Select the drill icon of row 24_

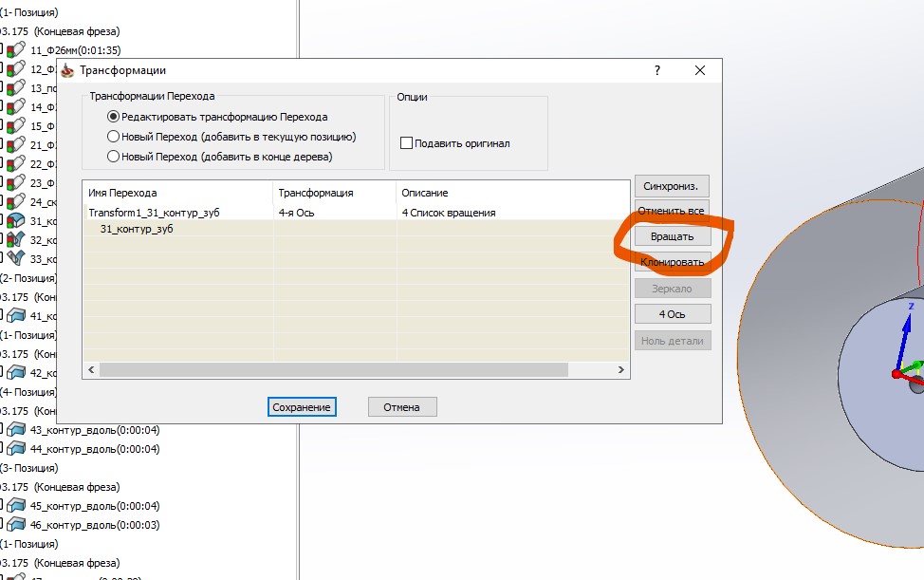pyautogui.click(x=16, y=201)
